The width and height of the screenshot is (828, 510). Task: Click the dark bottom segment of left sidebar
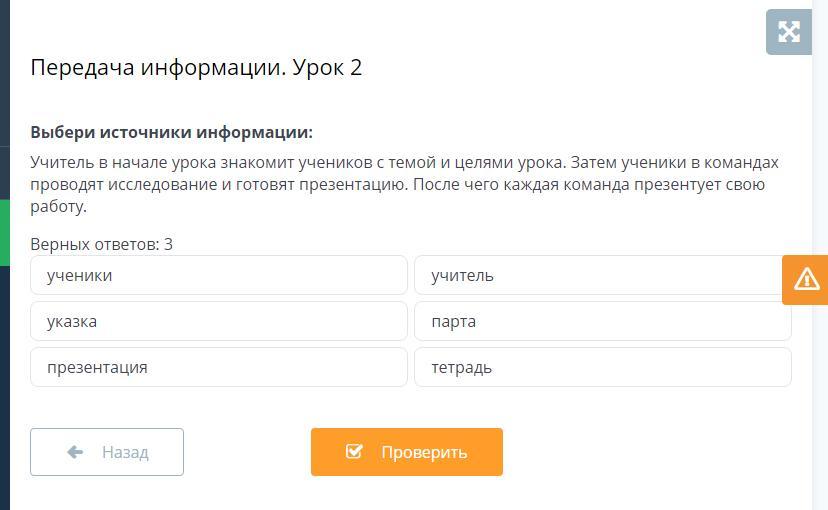[5, 388]
